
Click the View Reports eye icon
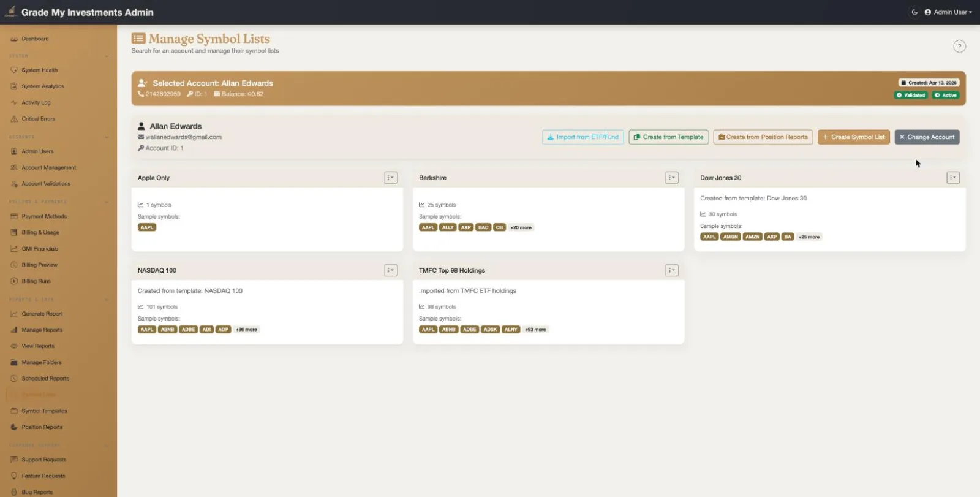14,346
